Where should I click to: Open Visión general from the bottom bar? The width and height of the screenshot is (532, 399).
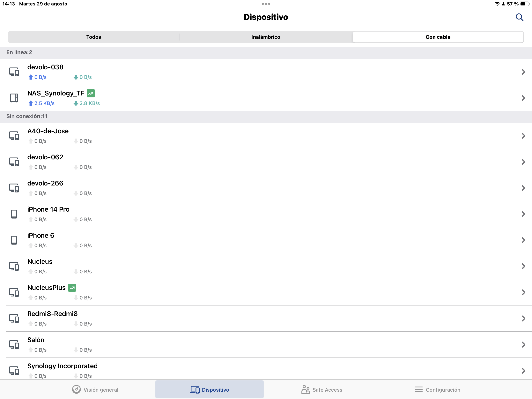click(x=95, y=390)
